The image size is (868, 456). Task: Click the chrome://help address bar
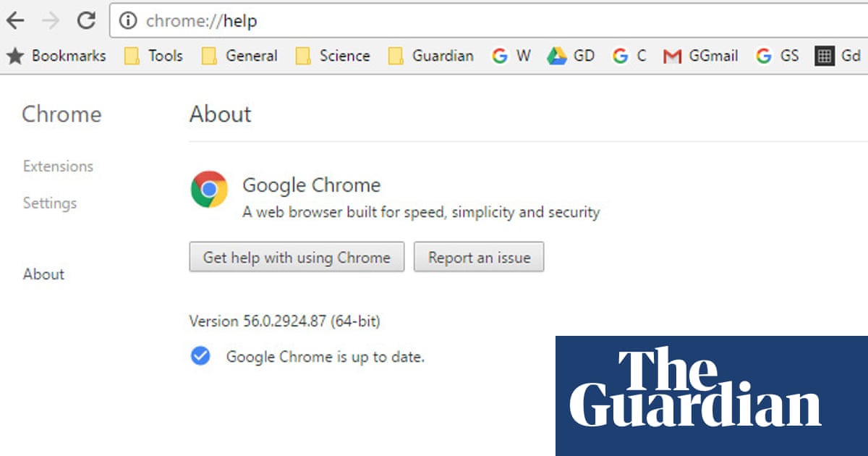[434, 21]
